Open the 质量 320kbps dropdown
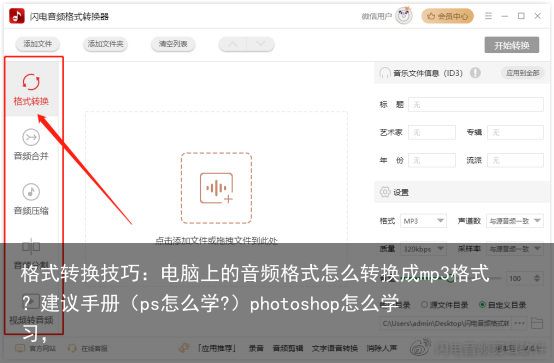Screen dimensions: 554x363 point(423,249)
